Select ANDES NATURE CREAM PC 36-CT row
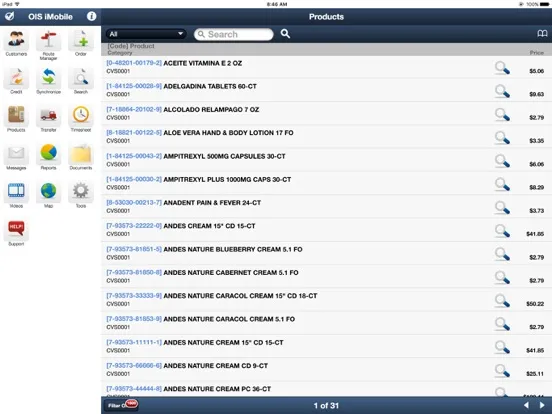Image resolution: width=552 pixels, height=414 pixels. (x=326, y=389)
